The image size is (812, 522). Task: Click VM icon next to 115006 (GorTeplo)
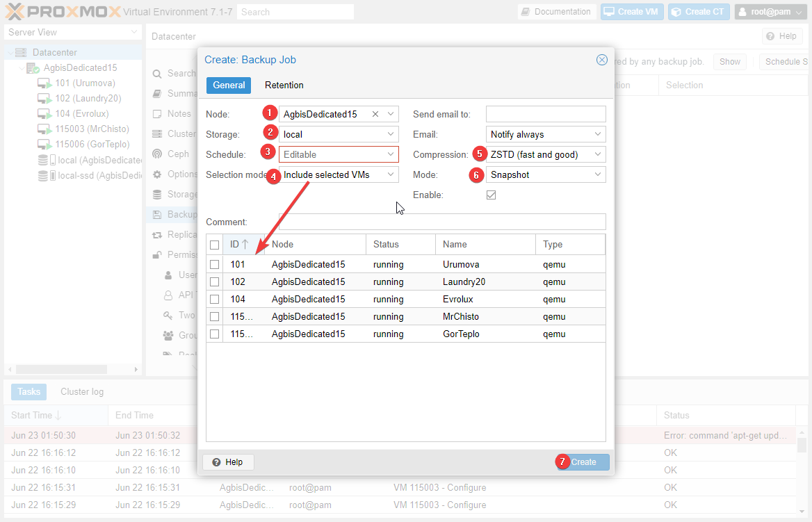pos(44,145)
